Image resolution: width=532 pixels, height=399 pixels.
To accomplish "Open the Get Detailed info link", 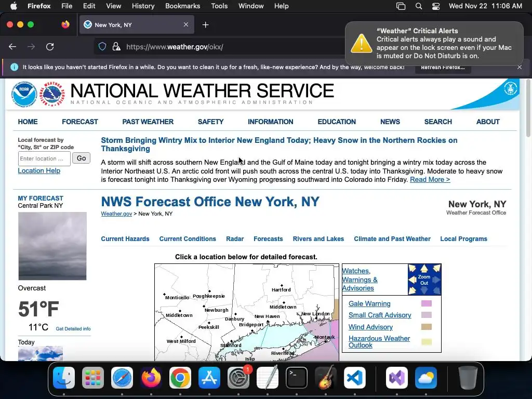I will click(73, 329).
